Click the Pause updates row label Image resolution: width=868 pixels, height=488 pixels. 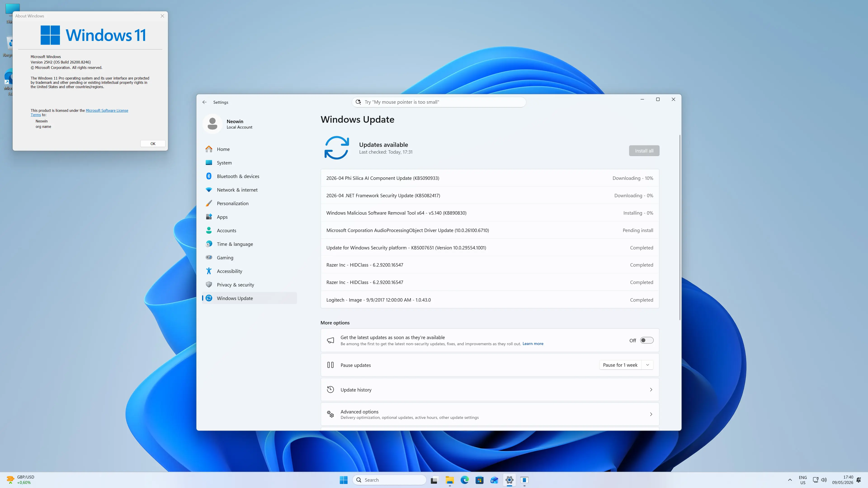click(x=356, y=365)
